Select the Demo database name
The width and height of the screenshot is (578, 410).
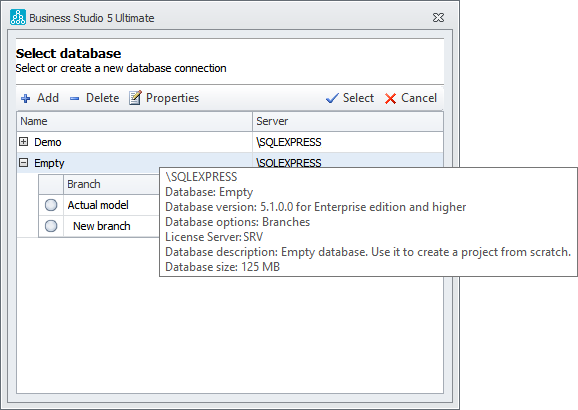click(x=48, y=142)
